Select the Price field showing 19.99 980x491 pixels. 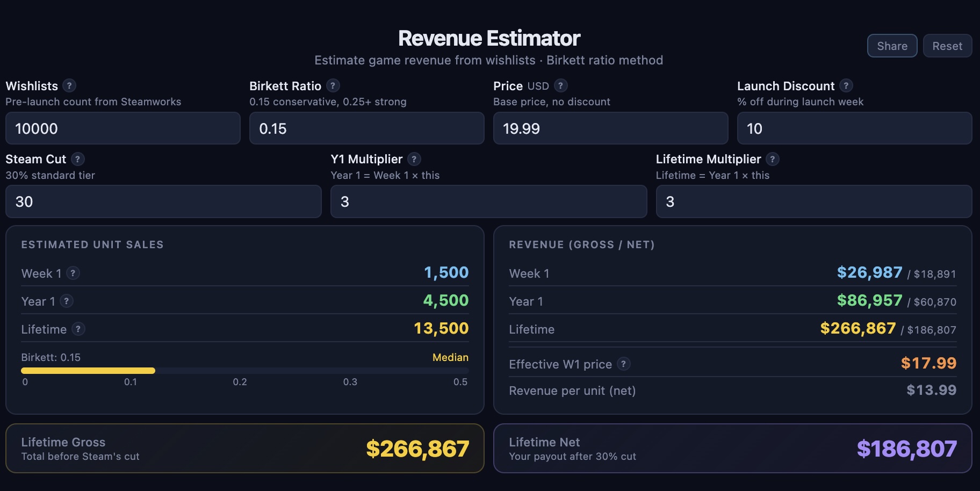[x=611, y=128]
